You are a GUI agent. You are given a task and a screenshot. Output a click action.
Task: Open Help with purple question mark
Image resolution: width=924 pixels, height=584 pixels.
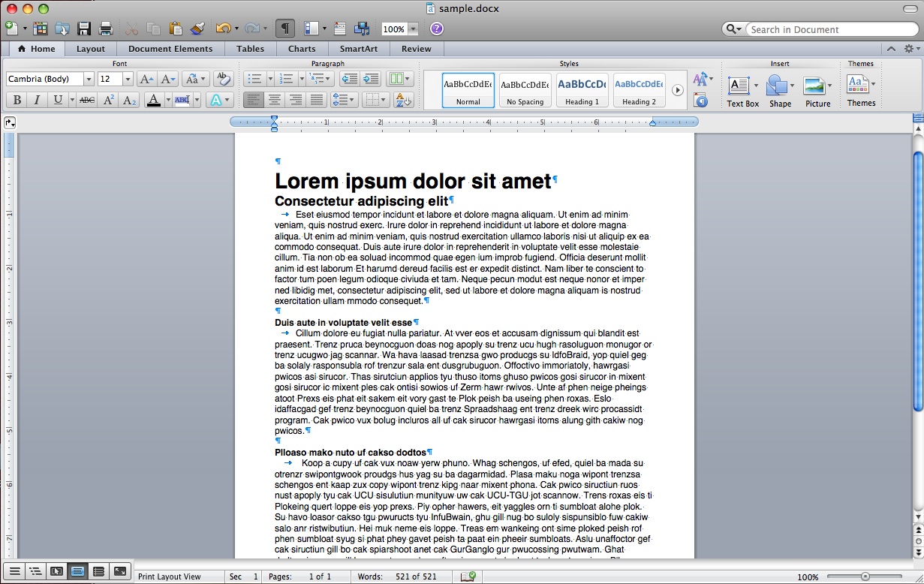click(437, 29)
